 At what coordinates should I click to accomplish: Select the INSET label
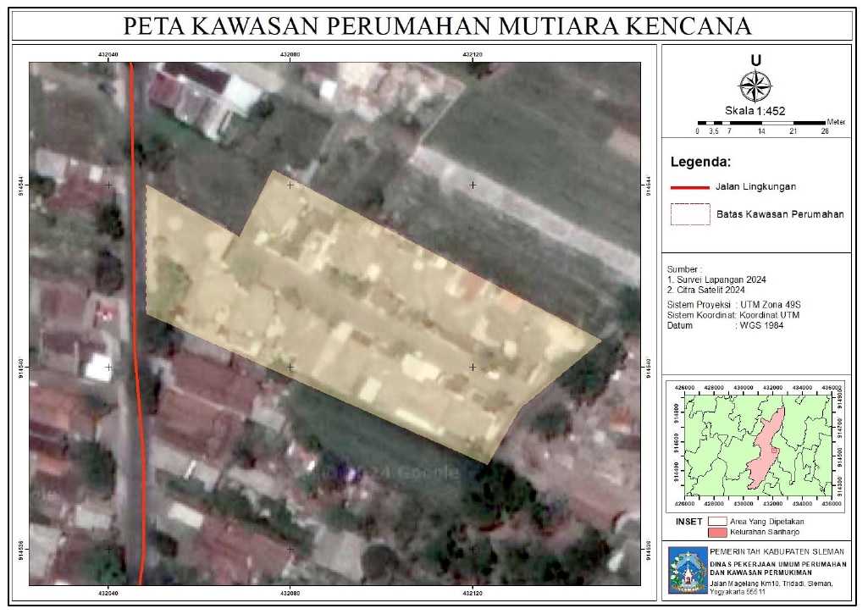688,522
